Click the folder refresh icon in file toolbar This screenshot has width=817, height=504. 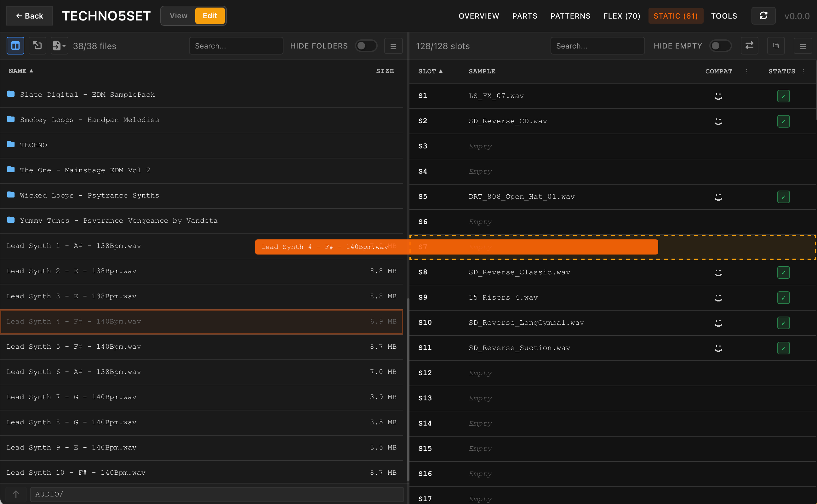(37, 46)
